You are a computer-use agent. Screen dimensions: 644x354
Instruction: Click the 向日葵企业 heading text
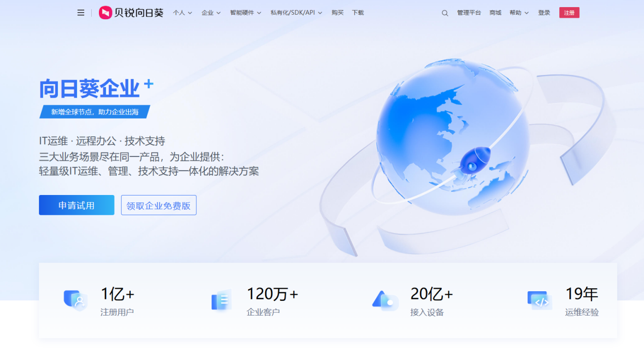89,89
